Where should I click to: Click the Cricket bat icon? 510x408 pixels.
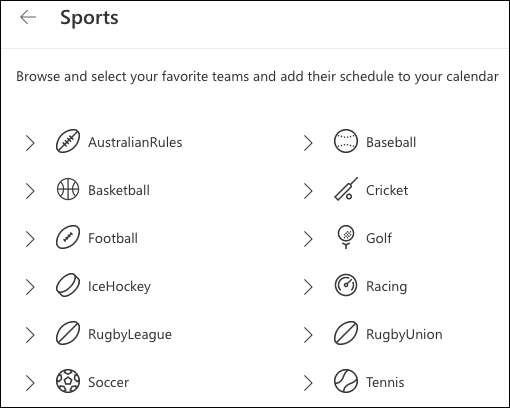coord(346,189)
